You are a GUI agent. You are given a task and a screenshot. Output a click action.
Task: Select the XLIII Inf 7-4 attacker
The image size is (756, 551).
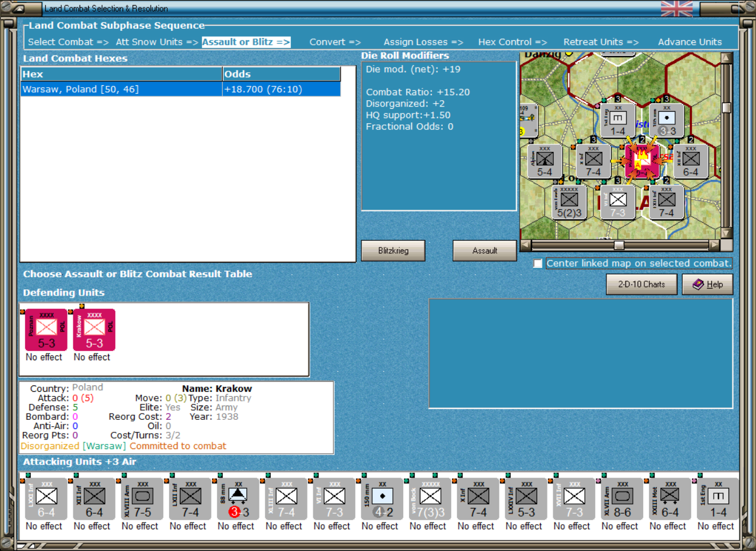click(286, 499)
